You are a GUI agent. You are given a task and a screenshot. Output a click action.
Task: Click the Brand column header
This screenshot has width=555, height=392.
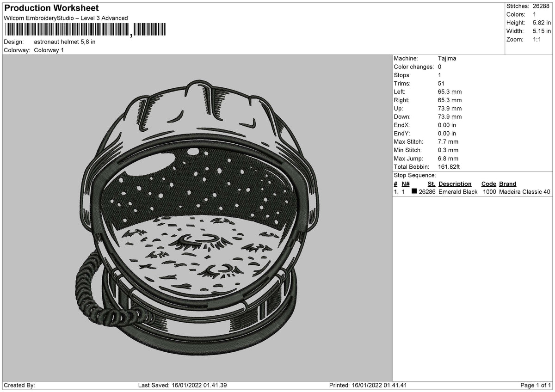(508, 184)
